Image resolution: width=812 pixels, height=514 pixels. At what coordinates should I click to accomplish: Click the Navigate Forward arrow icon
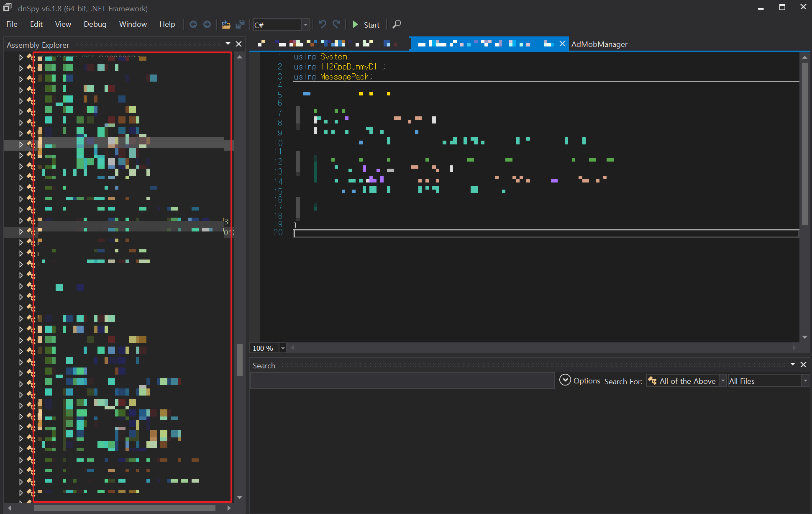pyautogui.click(x=207, y=25)
